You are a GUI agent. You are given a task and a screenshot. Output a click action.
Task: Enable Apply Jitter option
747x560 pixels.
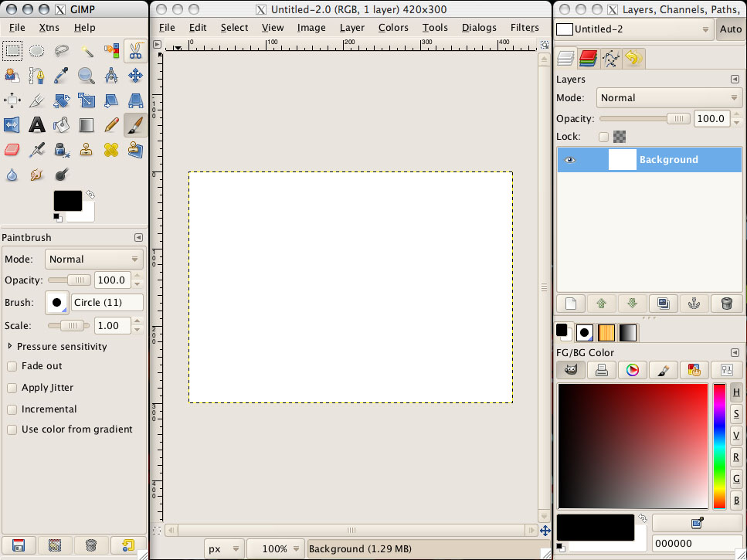[x=12, y=388]
